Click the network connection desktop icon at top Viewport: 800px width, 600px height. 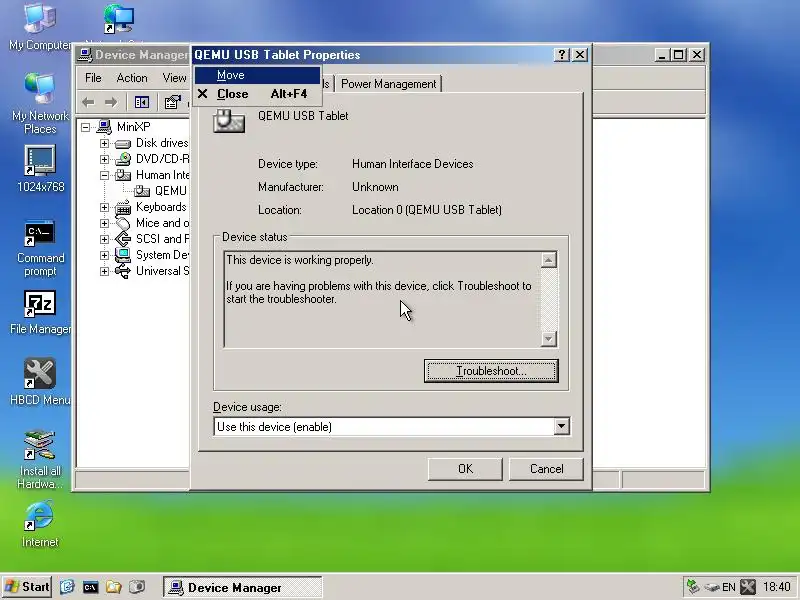[118, 19]
